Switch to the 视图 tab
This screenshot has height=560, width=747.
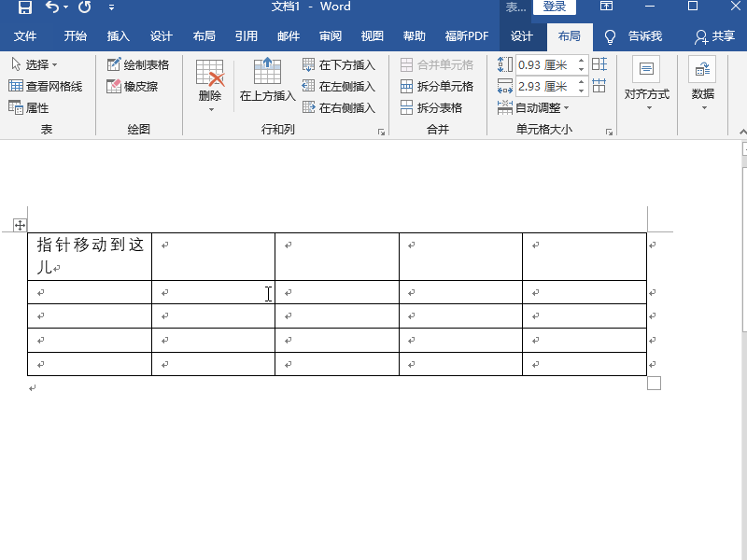tap(373, 36)
